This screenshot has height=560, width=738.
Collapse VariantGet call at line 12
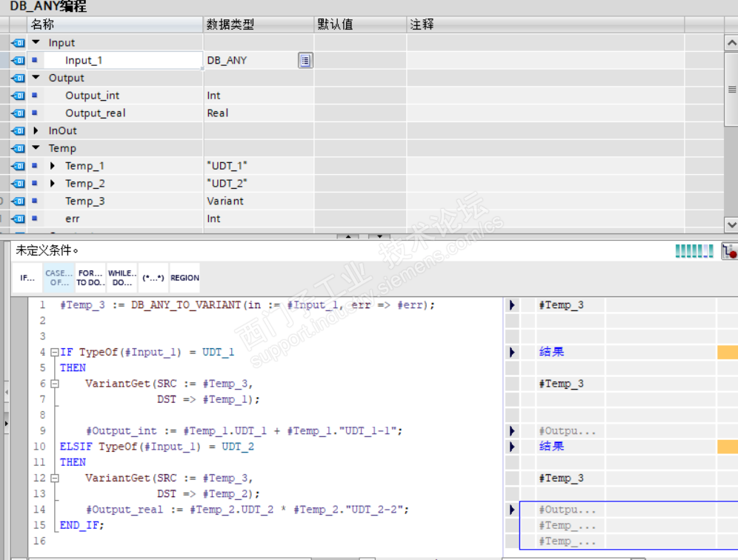(55, 478)
